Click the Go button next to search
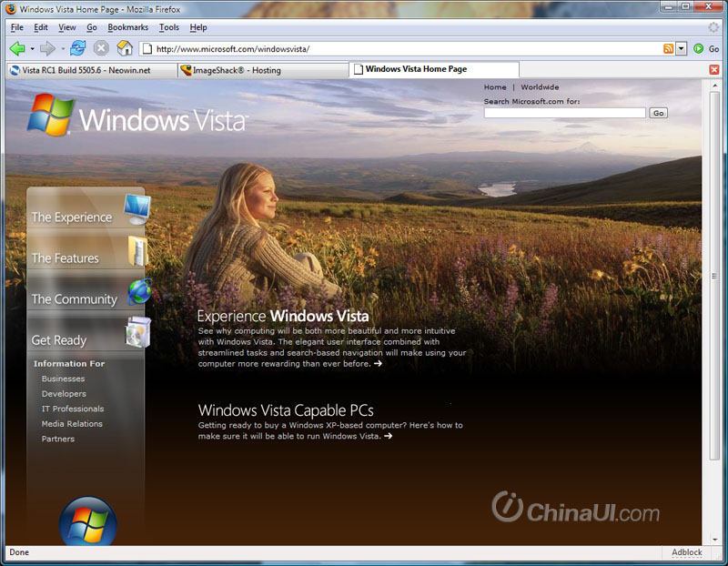Image resolution: width=728 pixels, height=566 pixels. click(658, 113)
